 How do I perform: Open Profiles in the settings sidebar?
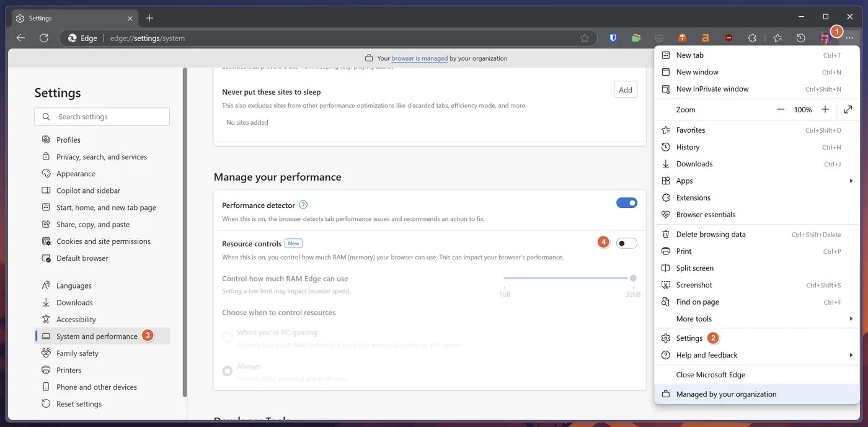coord(102,140)
